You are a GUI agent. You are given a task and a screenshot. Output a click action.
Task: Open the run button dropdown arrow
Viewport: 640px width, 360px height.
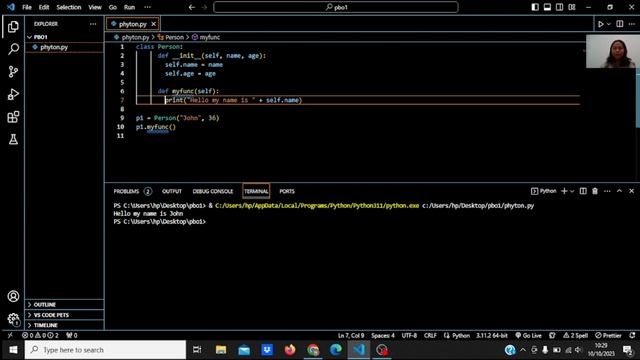coord(609,24)
